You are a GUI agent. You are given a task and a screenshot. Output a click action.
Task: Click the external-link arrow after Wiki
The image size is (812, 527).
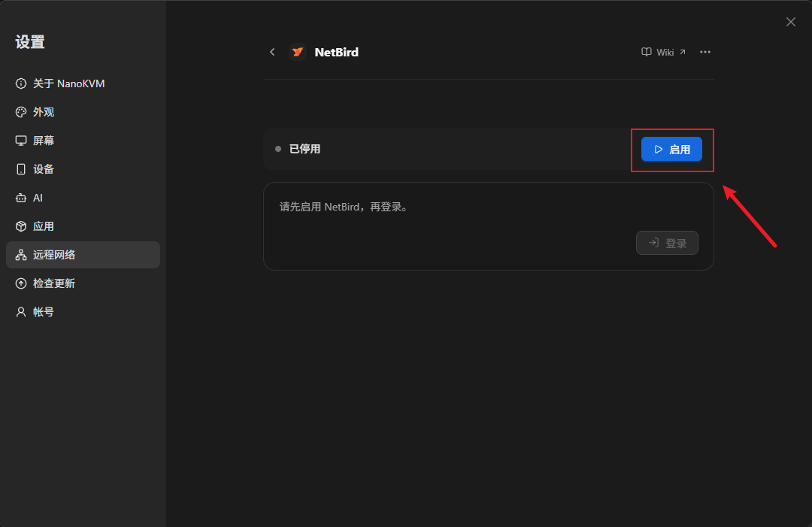(683, 52)
